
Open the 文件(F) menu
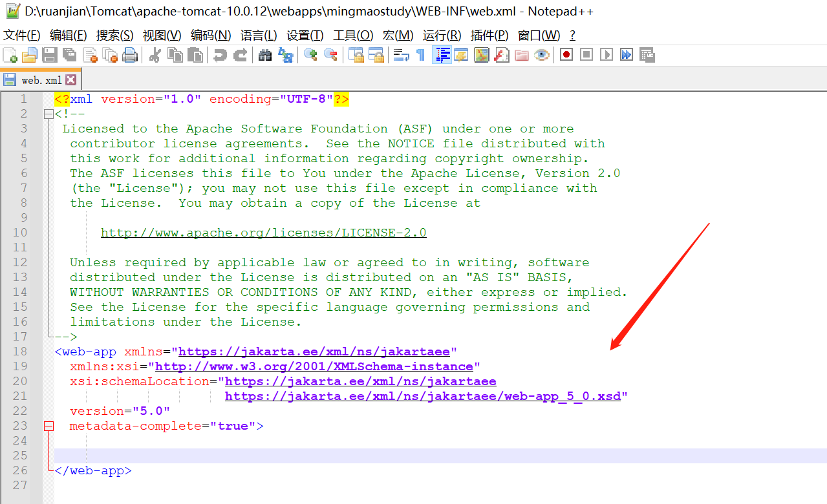21,35
